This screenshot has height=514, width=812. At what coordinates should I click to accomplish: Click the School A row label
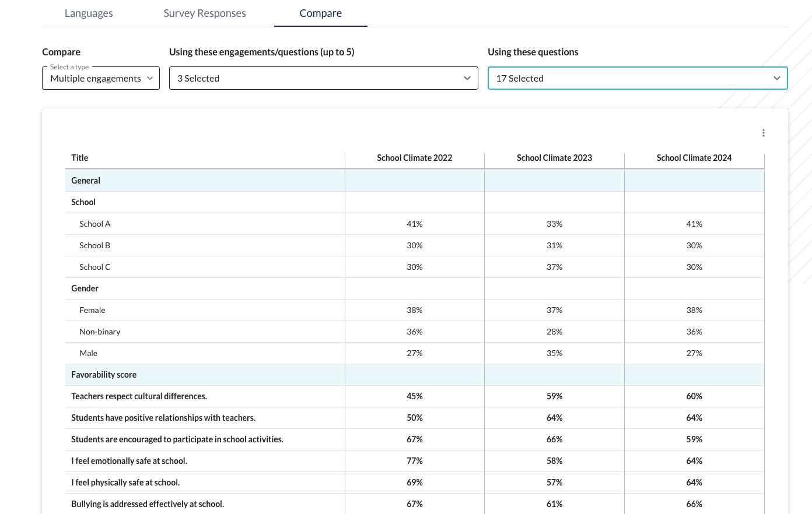95,224
